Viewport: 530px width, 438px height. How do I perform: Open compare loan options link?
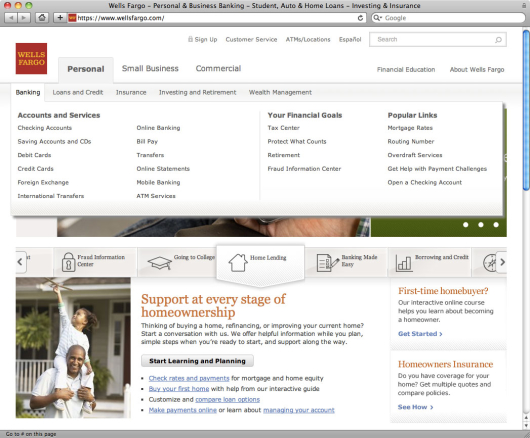(227, 399)
